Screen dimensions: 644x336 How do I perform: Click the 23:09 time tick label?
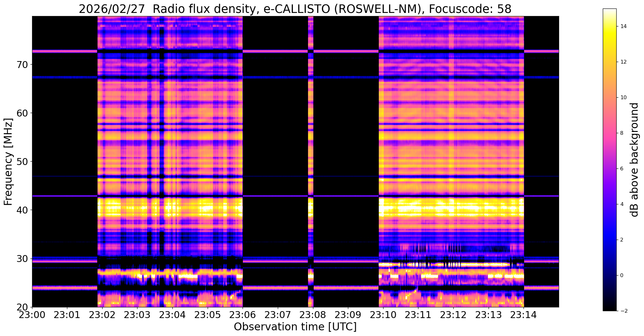348,315
